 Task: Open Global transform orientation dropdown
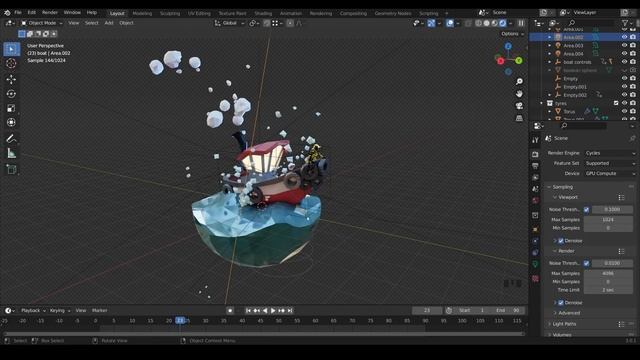point(229,23)
